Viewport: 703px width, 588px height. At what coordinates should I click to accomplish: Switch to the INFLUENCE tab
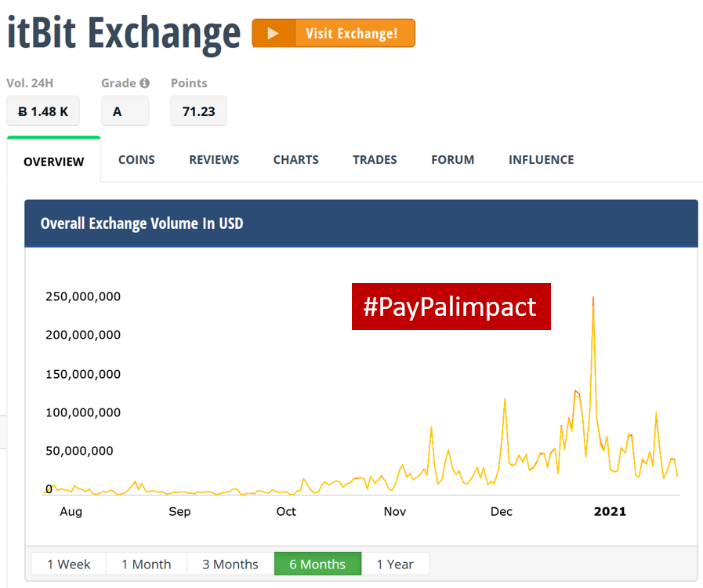(541, 159)
